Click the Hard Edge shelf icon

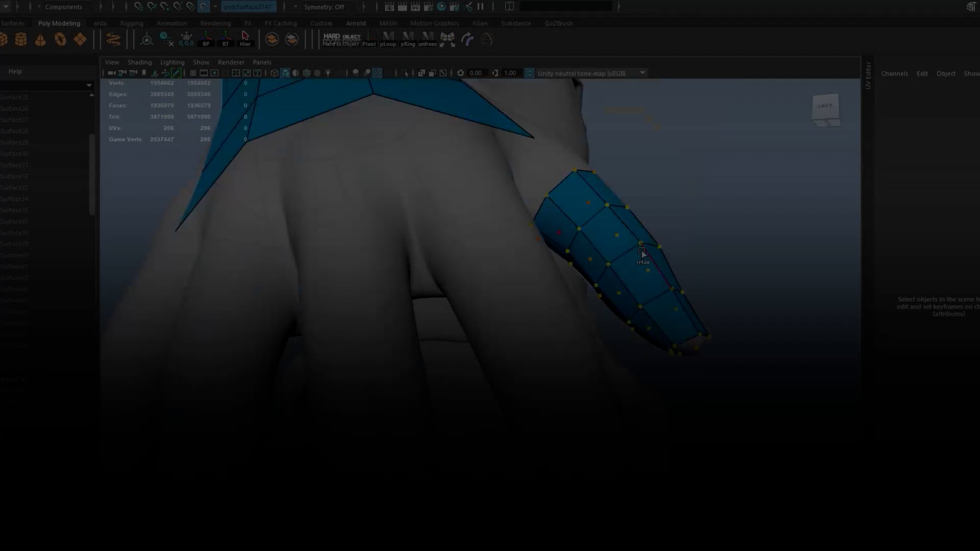coord(332,39)
